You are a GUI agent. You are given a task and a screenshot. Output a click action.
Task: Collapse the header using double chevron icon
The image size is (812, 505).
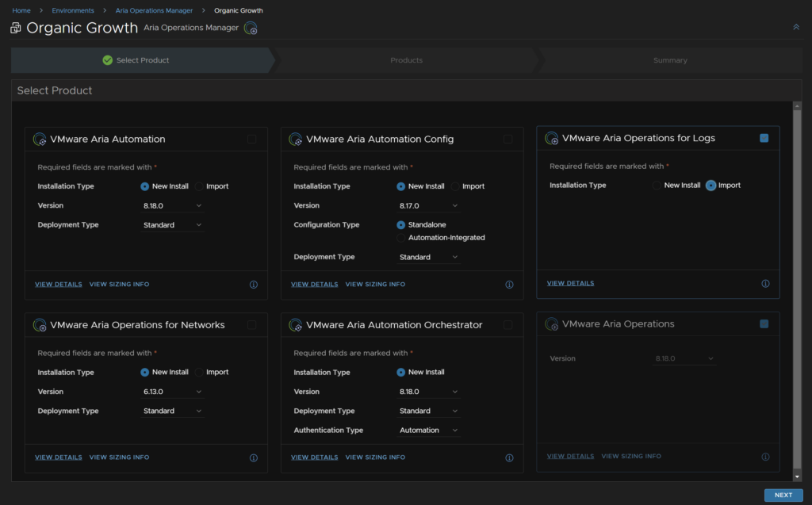pyautogui.click(x=796, y=27)
